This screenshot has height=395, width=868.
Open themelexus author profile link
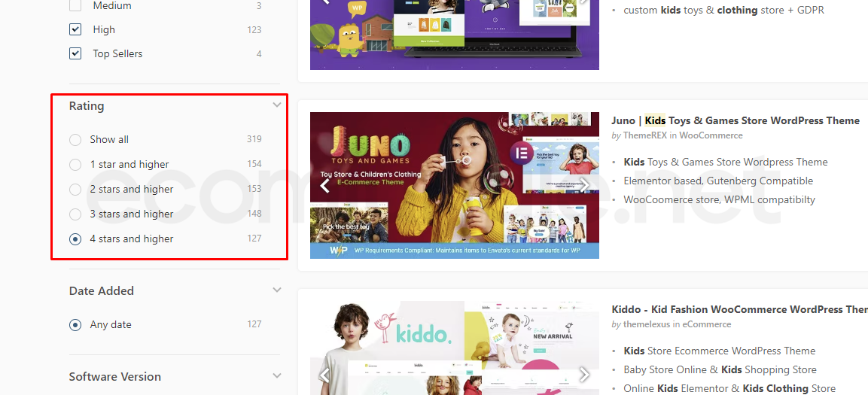[647, 324]
